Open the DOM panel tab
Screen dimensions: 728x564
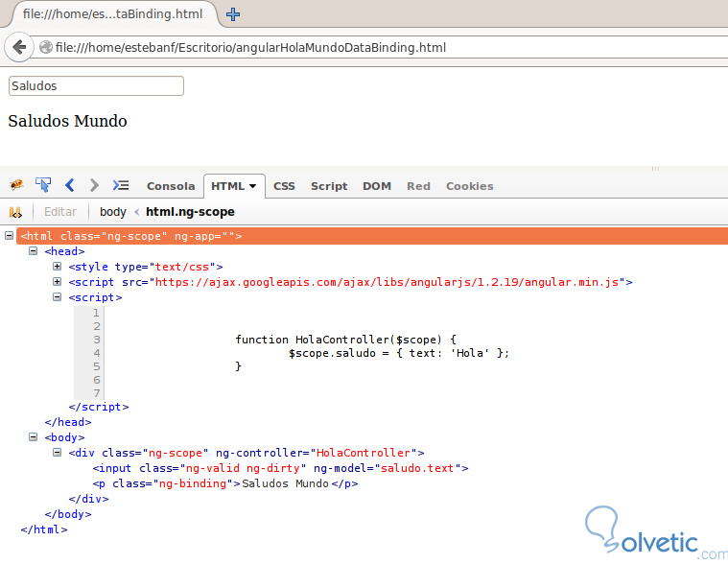tap(377, 186)
